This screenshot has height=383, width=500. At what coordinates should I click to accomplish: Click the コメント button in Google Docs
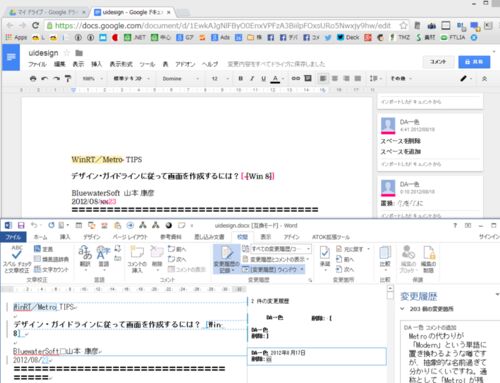pos(438,62)
